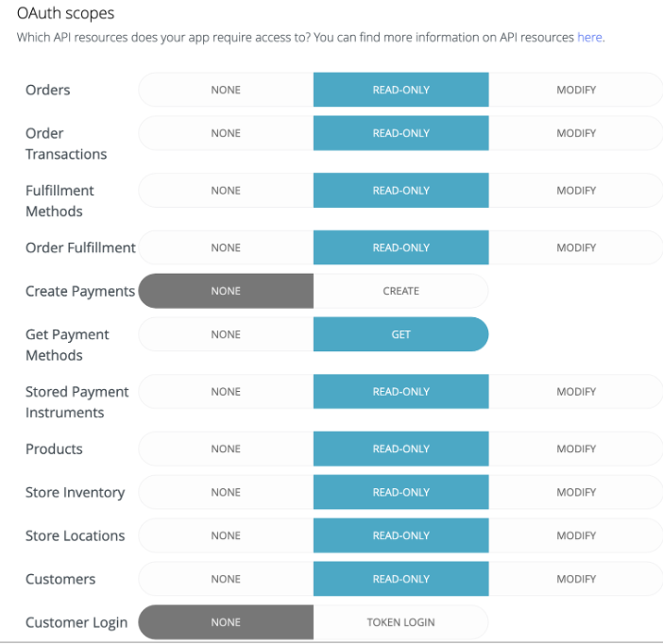Open the API resources 'here' link

pos(589,38)
